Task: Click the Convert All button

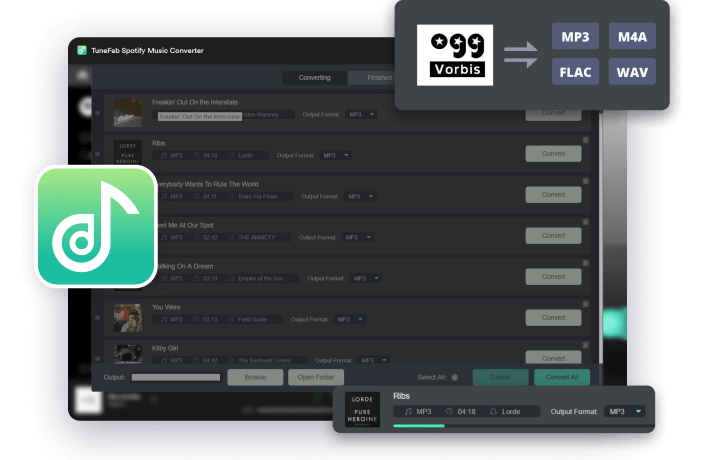Action: [x=561, y=377]
